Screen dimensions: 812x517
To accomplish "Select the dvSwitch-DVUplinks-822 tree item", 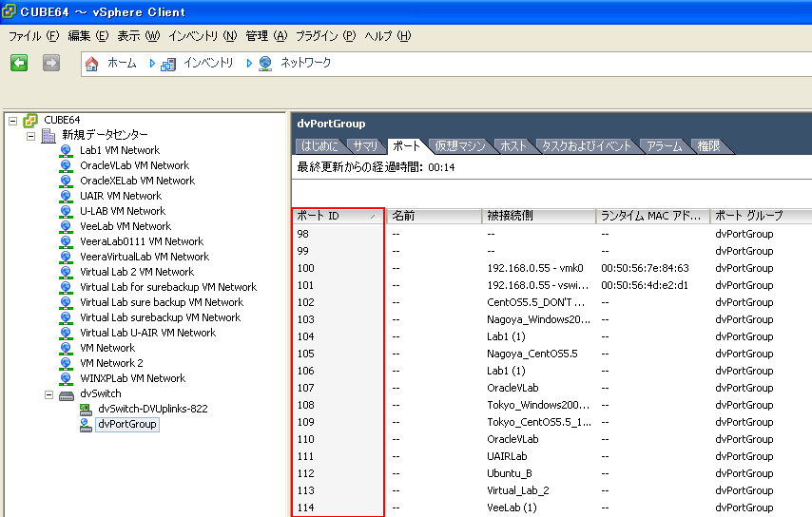I will click(x=153, y=409).
